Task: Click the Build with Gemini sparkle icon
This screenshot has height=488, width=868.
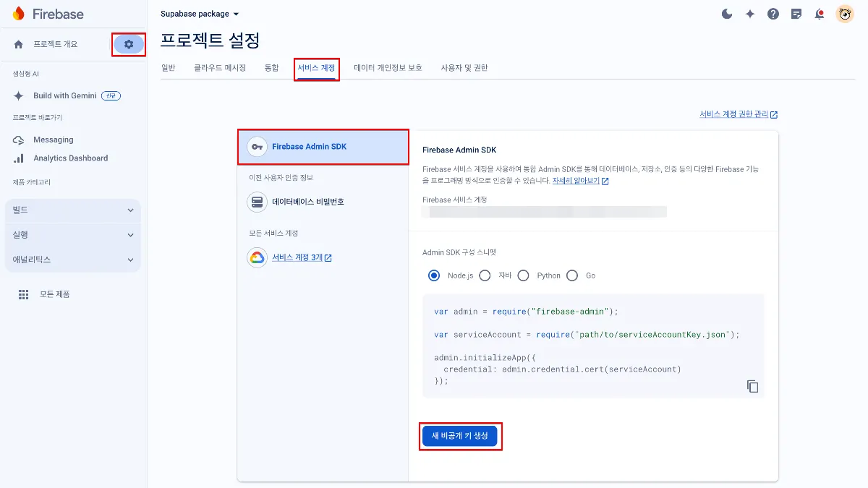Action: point(19,95)
